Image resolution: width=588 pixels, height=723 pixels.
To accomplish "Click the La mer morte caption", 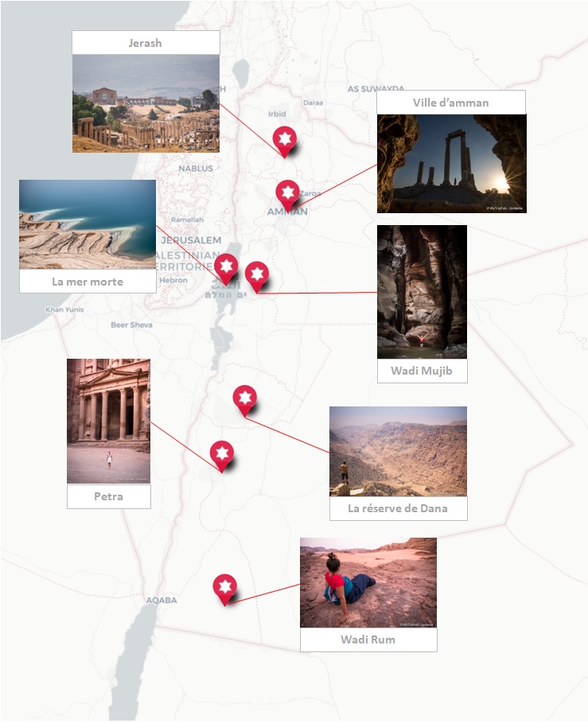I will pos(88,282).
